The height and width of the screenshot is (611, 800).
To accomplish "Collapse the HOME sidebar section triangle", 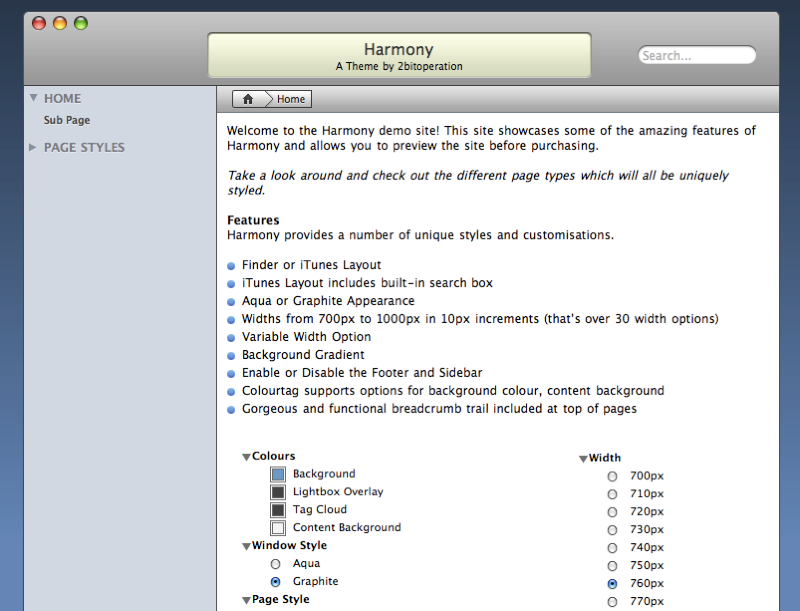I will pos(34,98).
